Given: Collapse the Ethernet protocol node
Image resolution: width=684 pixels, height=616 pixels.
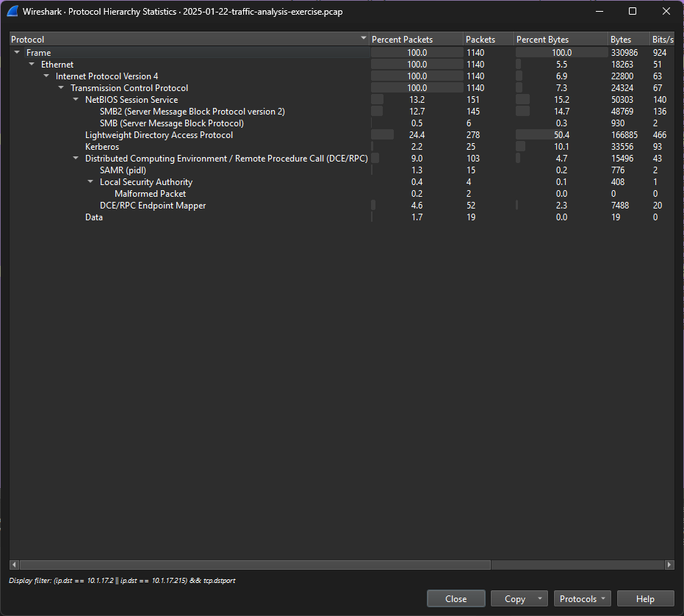Looking at the screenshot, I should [x=32, y=65].
